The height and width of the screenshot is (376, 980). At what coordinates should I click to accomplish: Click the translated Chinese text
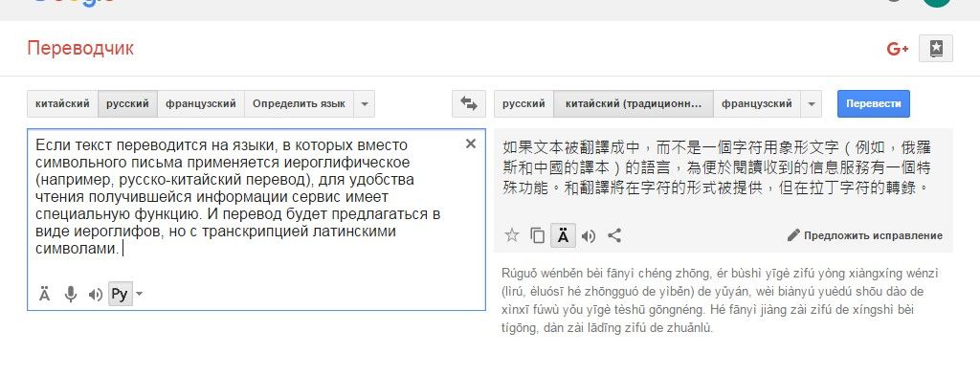tap(716, 166)
